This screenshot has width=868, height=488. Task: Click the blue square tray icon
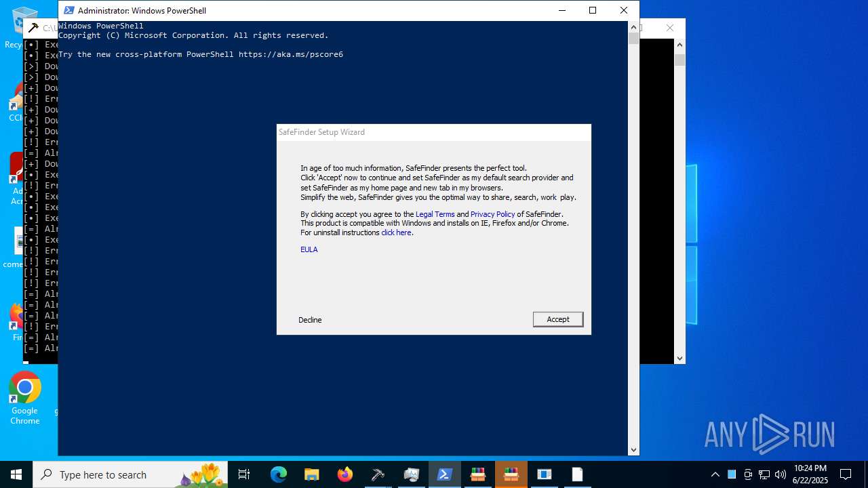click(x=732, y=474)
